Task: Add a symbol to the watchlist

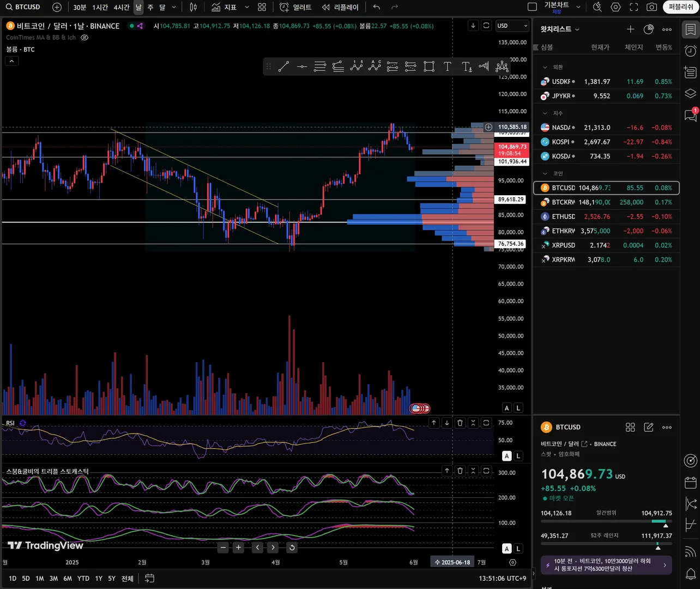Action: coord(630,29)
